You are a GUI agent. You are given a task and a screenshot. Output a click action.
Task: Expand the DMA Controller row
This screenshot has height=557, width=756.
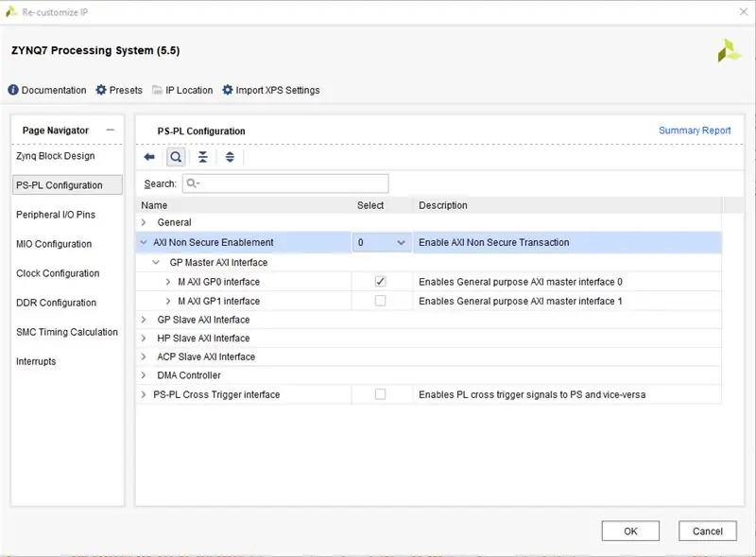tap(144, 375)
